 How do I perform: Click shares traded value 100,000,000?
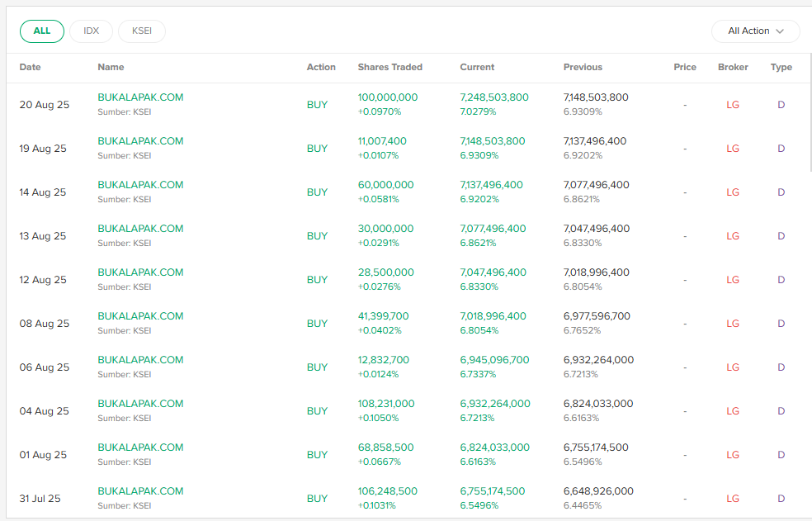[388, 97]
